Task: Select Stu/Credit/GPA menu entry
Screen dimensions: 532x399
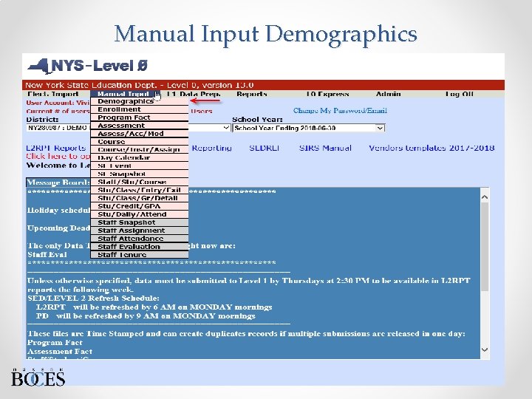Action: [x=140, y=206]
